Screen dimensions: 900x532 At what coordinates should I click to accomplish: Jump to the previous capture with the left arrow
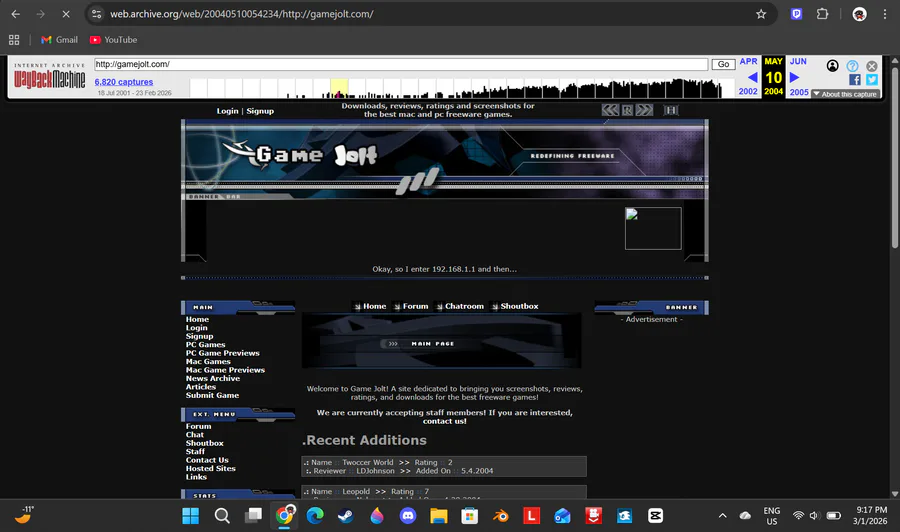(752, 77)
